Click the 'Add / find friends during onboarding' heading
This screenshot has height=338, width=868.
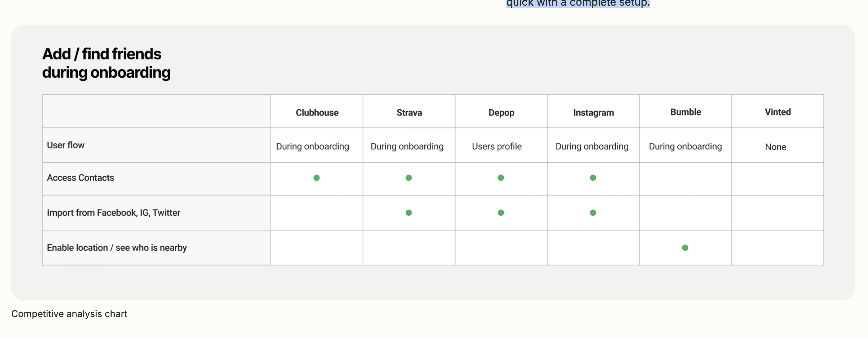click(106, 63)
